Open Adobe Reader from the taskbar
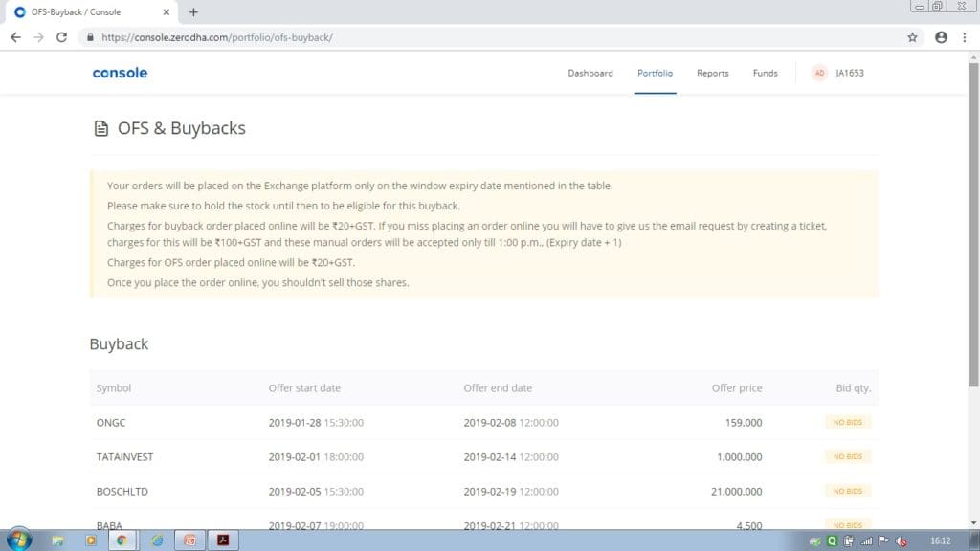Viewport: 980px width, 551px height. 224,540
